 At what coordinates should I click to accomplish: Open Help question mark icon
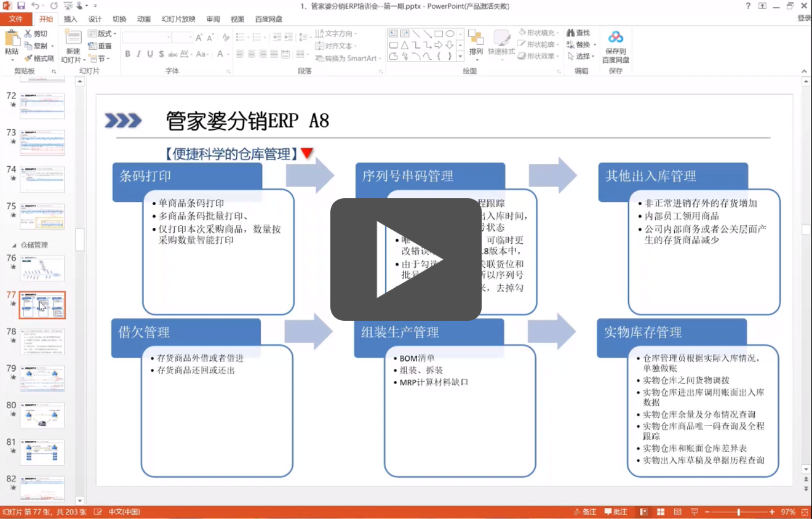pos(748,6)
